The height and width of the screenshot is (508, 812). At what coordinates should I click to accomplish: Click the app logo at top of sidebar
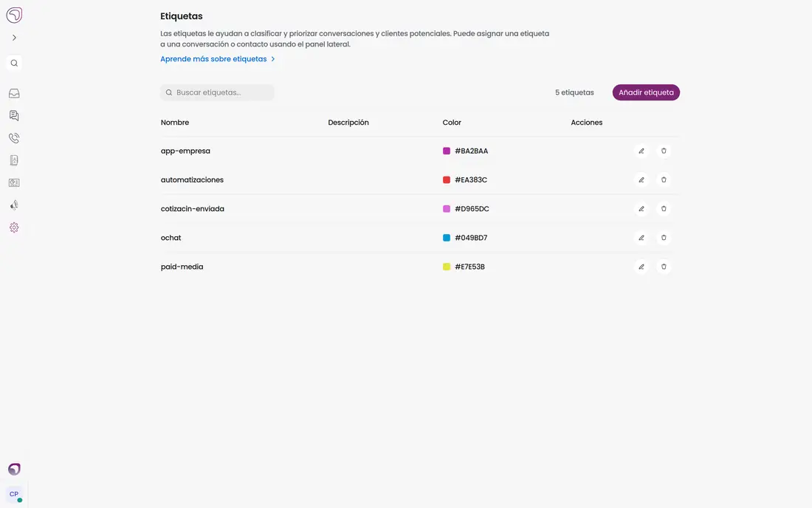(14, 15)
